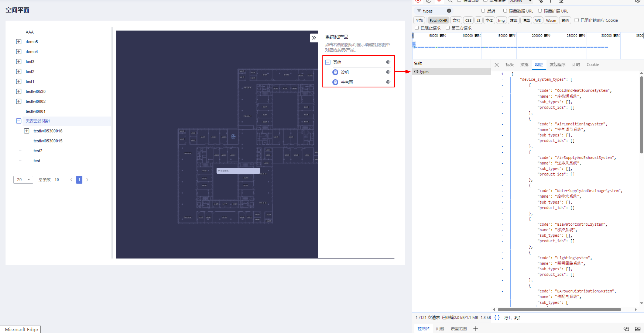Check the 隐藏数据 URL checkbox
The height and width of the screenshot is (333, 644).
[x=505, y=11]
